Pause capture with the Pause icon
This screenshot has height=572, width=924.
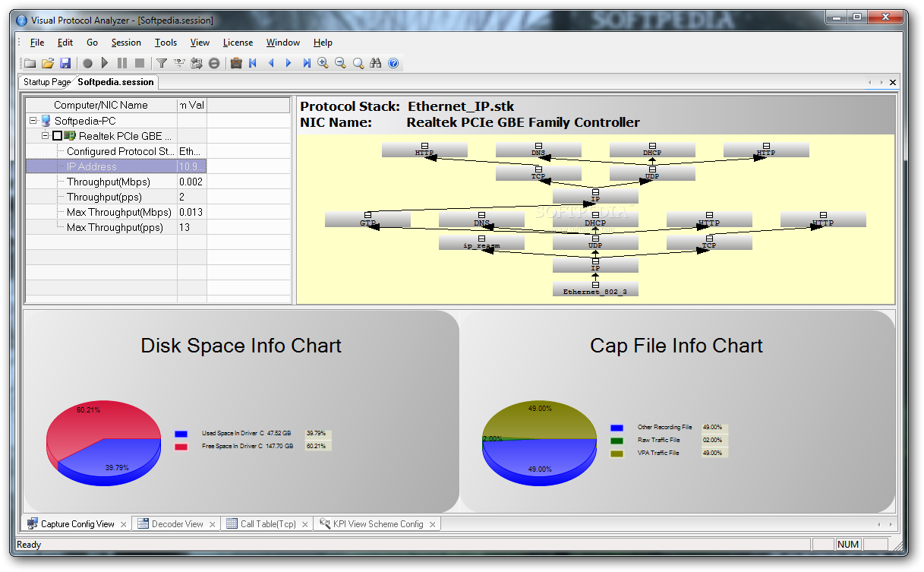pos(121,63)
